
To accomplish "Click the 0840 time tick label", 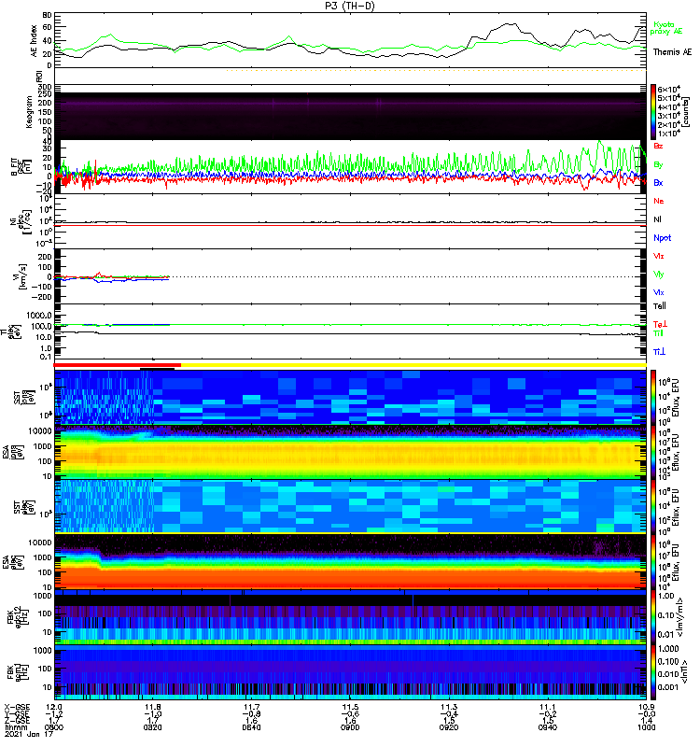I will click(x=251, y=727).
